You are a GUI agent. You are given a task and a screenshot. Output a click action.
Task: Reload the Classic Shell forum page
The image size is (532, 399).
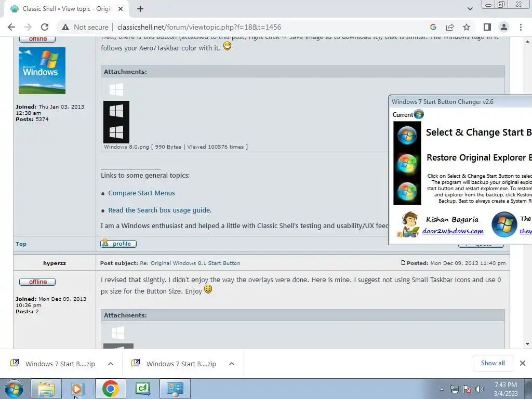point(45,27)
